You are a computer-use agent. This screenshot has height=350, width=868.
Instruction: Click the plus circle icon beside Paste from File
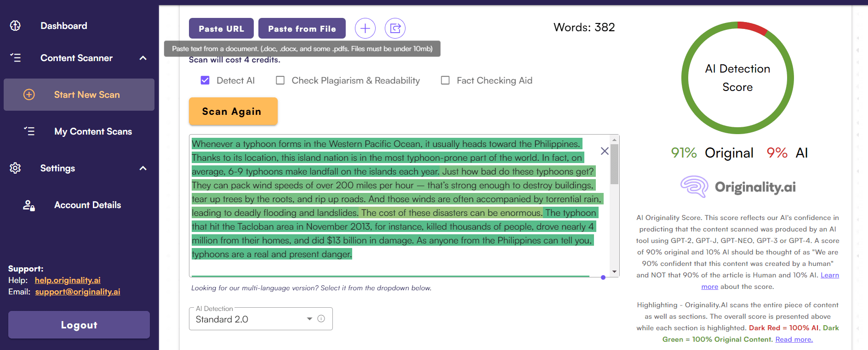click(365, 28)
